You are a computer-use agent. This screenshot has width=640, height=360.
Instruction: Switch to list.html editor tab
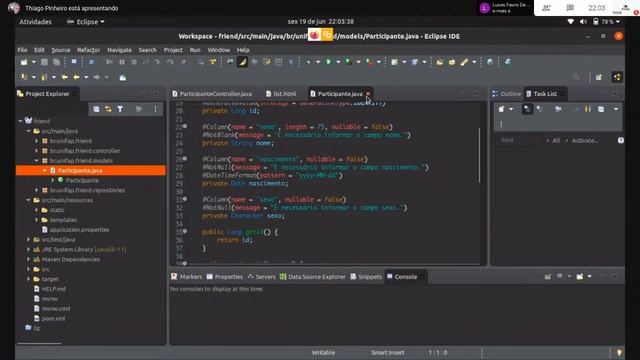point(281,94)
